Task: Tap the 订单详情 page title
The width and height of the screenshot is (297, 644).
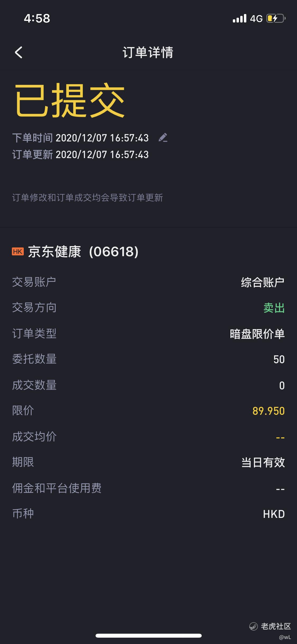Action: [148, 52]
